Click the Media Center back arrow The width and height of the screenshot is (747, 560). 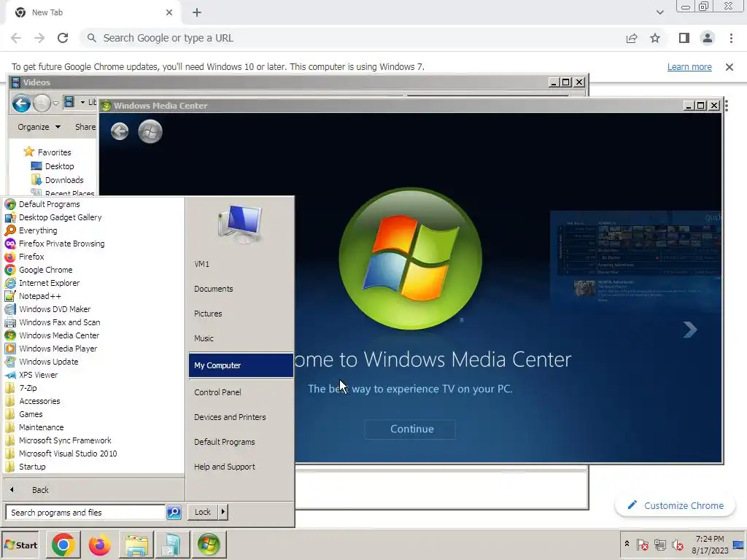click(120, 131)
